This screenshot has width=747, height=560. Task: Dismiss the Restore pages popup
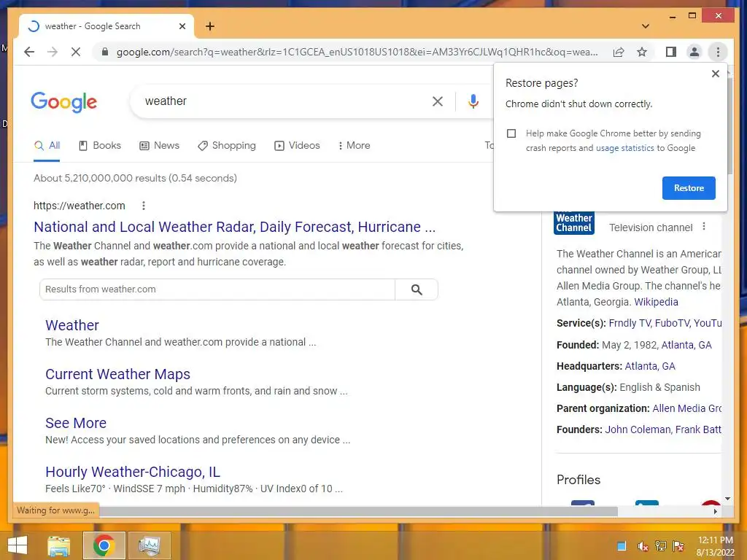pyautogui.click(x=715, y=74)
